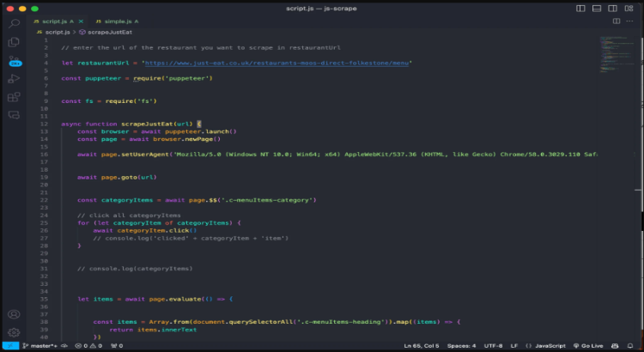Screen dimensions: 644x352
Task: Click line number 12 in the gutter
Action: 44,124
